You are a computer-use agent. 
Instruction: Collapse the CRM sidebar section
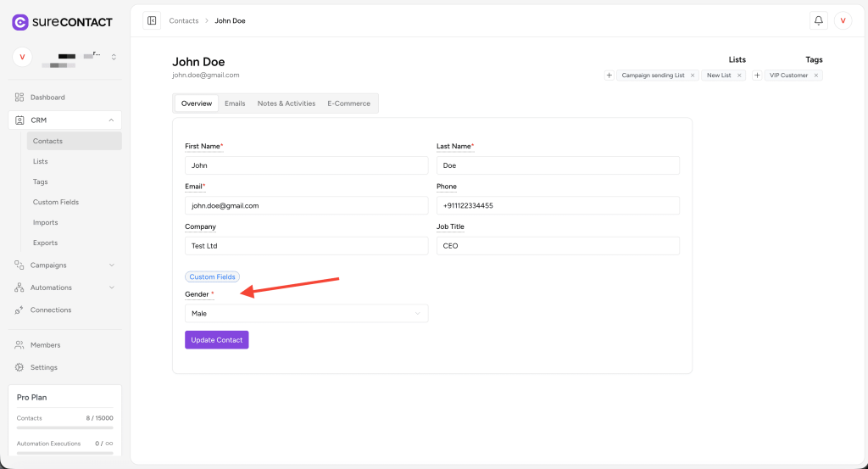coord(111,120)
